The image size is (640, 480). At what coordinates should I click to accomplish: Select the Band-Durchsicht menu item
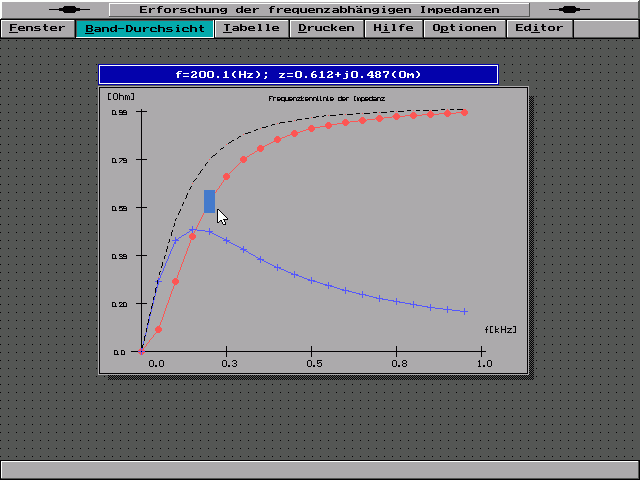(x=145, y=28)
